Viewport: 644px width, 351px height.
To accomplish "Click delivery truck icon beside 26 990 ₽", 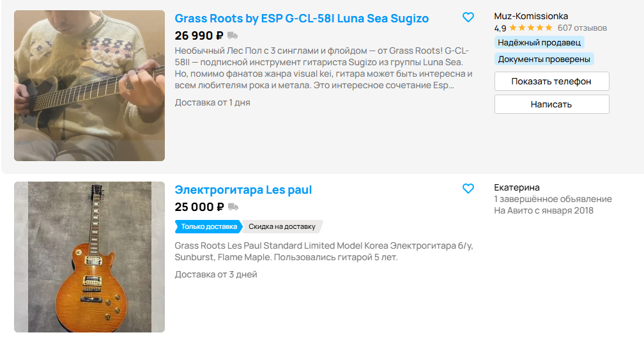I will click(x=233, y=36).
